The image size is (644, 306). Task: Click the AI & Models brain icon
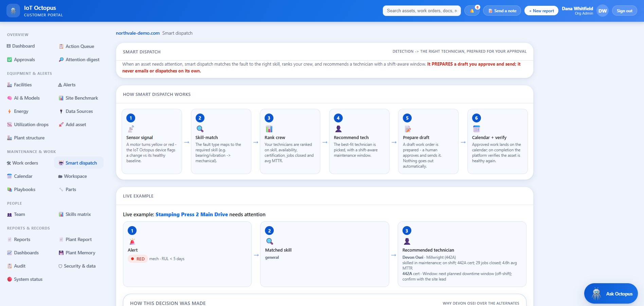coord(10,98)
